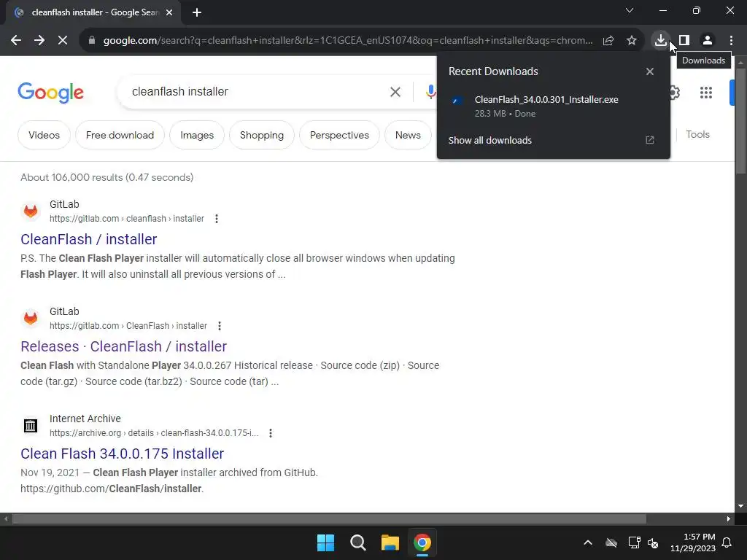Open more options for first GitLab result

point(216,219)
